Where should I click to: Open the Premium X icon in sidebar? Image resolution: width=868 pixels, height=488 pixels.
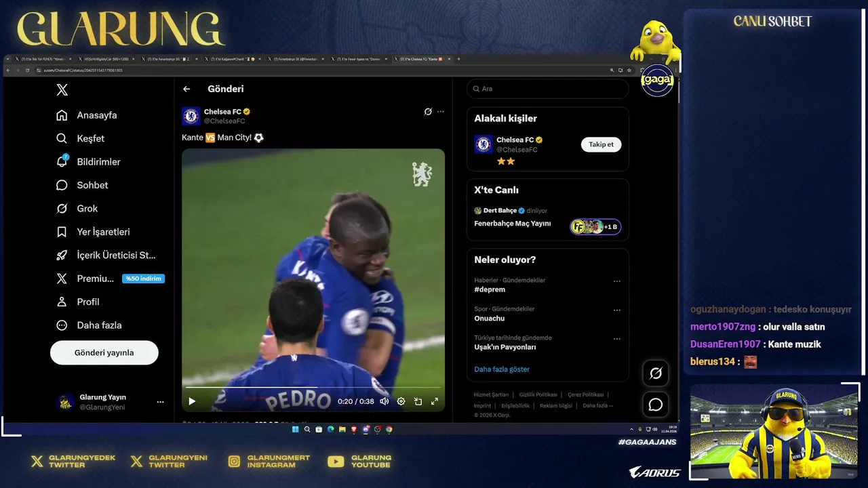pyautogui.click(x=62, y=279)
